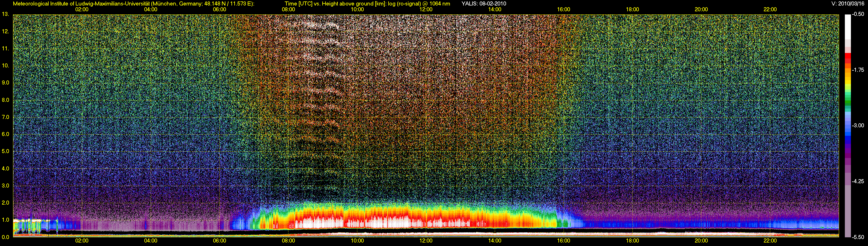The image size is (868, 246).
Task: Select the '4.0' height axis label
Action: click(5, 168)
